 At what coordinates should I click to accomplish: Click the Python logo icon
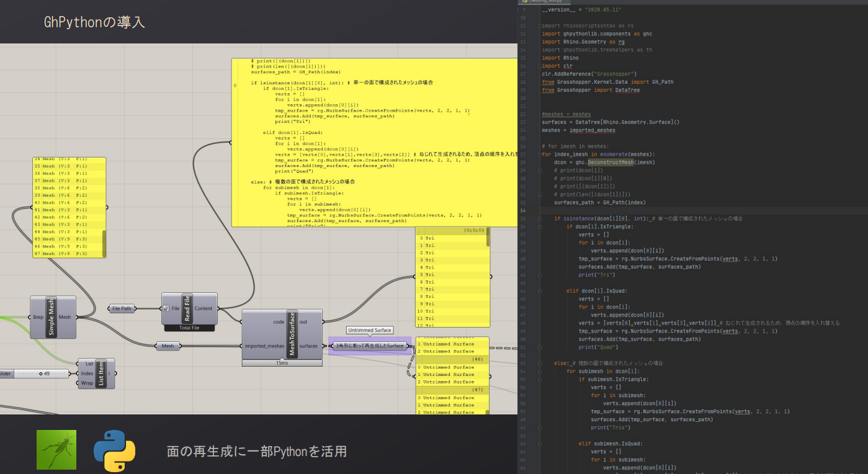(115, 451)
